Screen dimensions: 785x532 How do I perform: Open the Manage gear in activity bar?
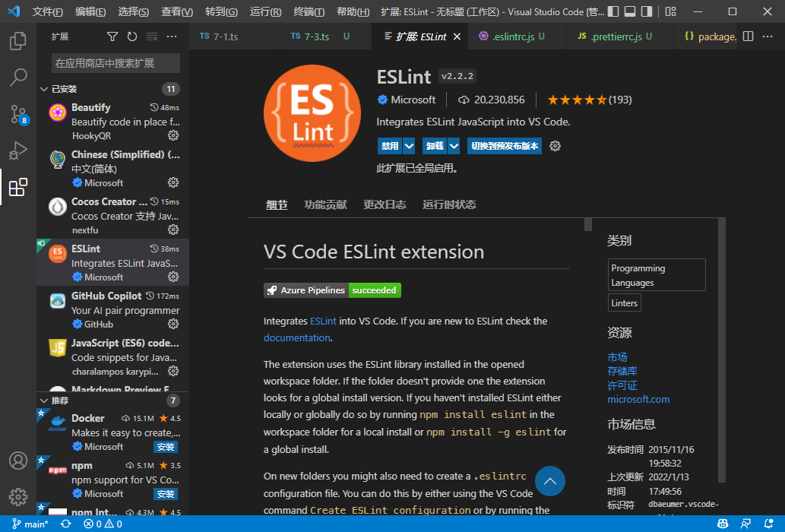point(18,497)
